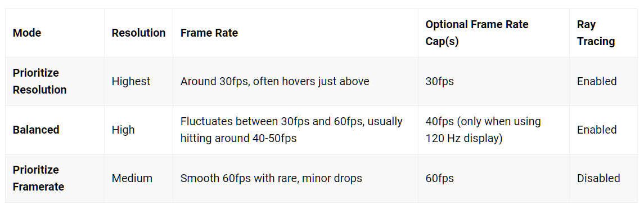Select the 30fps frame rate cap cell
The width and height of the screenshot is (644, 208).
[x=439, y=81]
